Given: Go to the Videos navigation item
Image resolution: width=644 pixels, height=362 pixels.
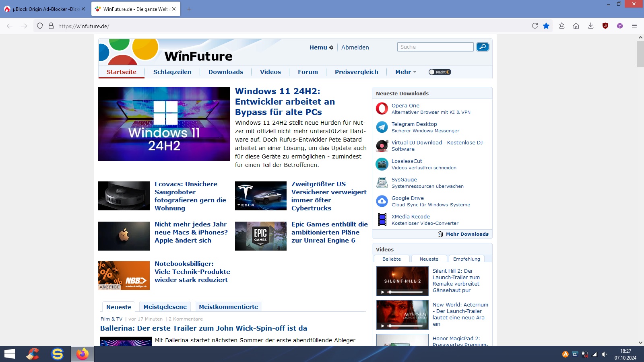Looking at the screenshot, I should pyautogui.click(x=270, y=72).
